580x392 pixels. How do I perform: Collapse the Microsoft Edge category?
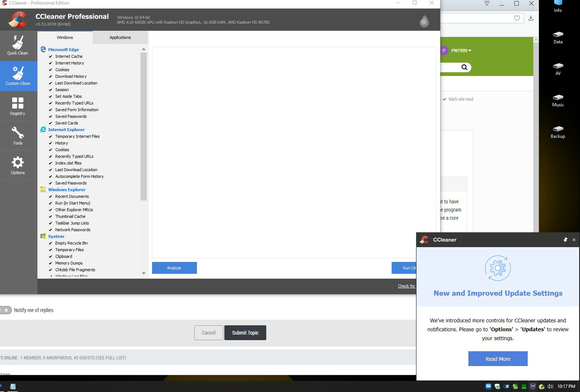click(63, 50)
